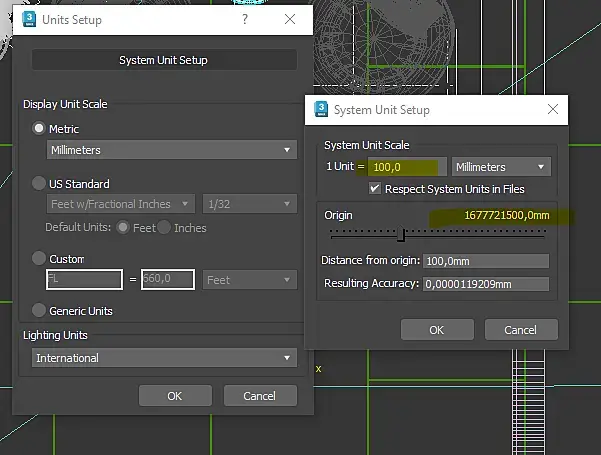Screen dimensions: 601x455
Task: Open the Lighting Units International dropdown
Action: tap(164, 358)
